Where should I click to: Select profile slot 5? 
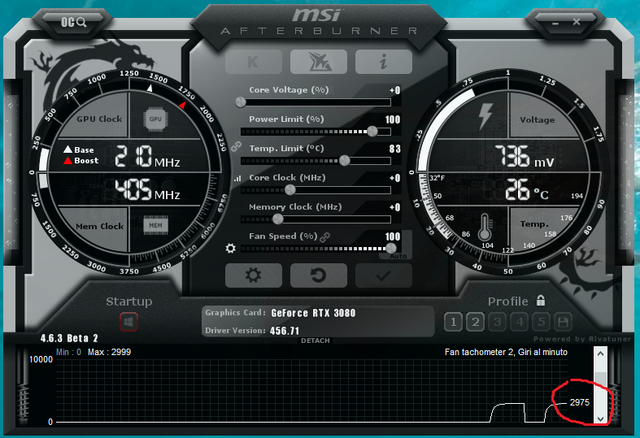click(541, 322)
